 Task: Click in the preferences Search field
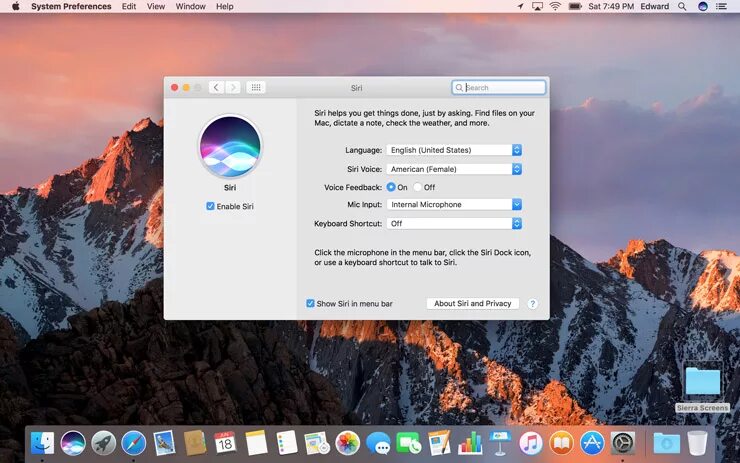498,88
